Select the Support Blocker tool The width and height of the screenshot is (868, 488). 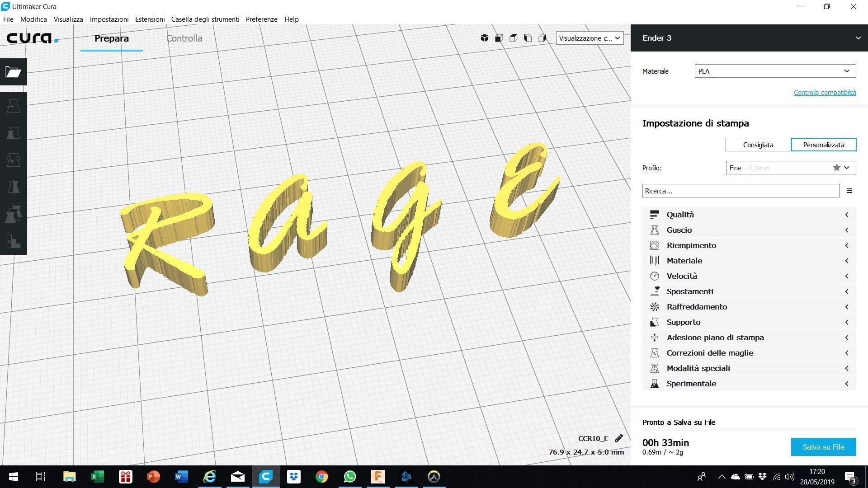coord(14,241)
